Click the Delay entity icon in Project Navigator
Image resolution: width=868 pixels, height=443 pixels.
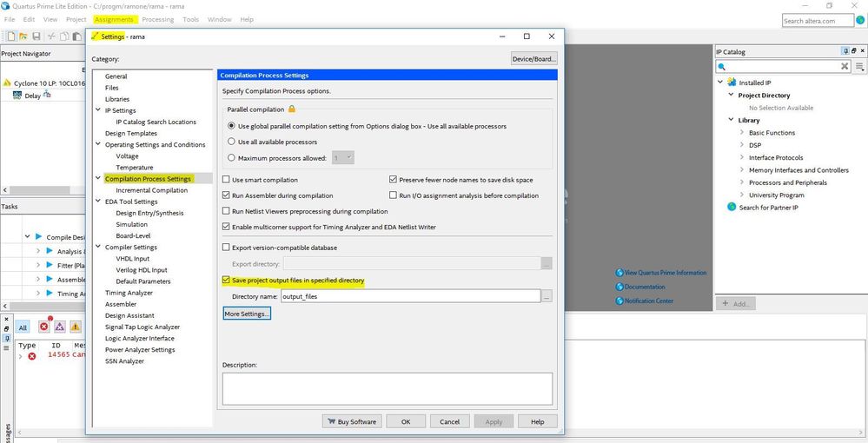point(17,96)
